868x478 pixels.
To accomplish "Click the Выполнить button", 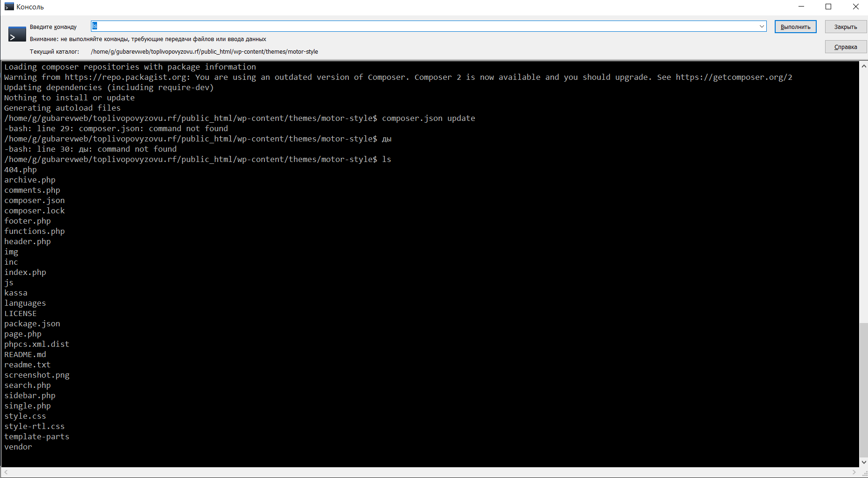I will tap(795, 27).
